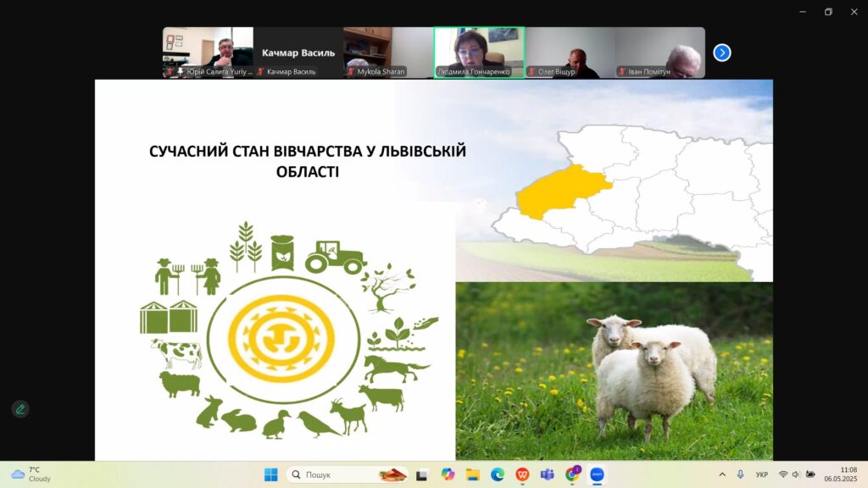Switch the УКР keyboard language
Screen dimensions: 868x488
(x=761, y=474)
